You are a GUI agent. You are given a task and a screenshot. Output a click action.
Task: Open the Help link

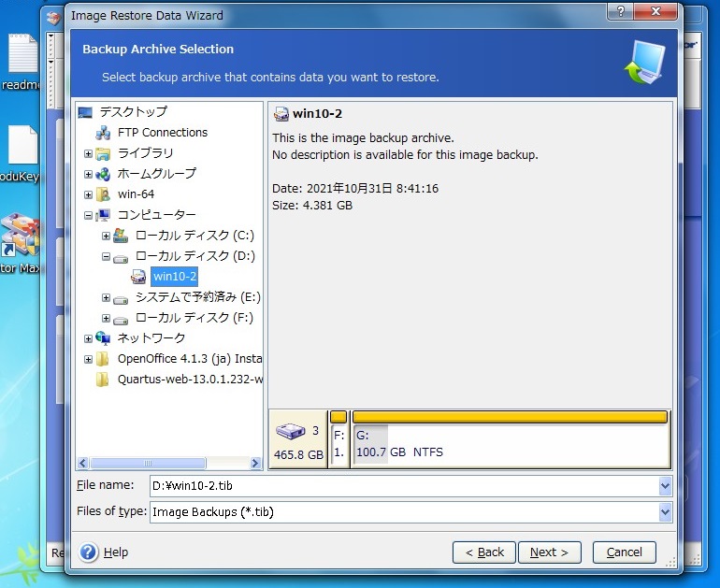pos(116,552)
